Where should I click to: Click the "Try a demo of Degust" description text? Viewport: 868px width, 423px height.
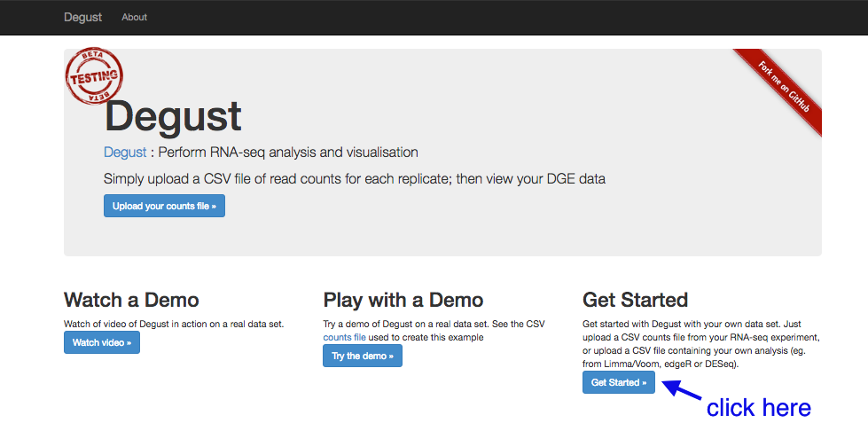point(434,331)
